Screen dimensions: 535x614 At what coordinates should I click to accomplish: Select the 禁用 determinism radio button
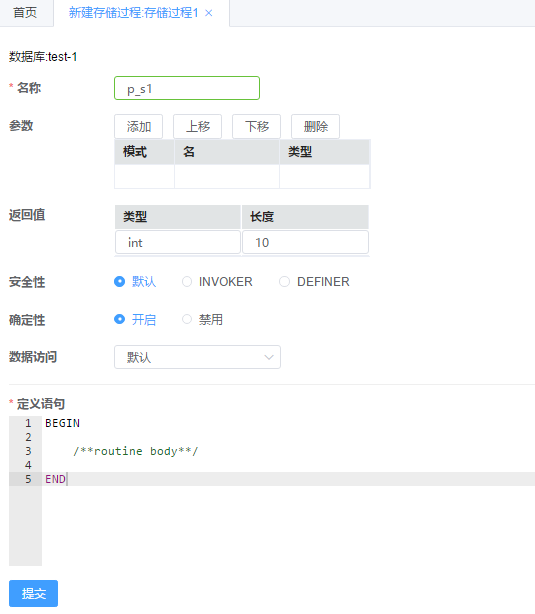187,320
